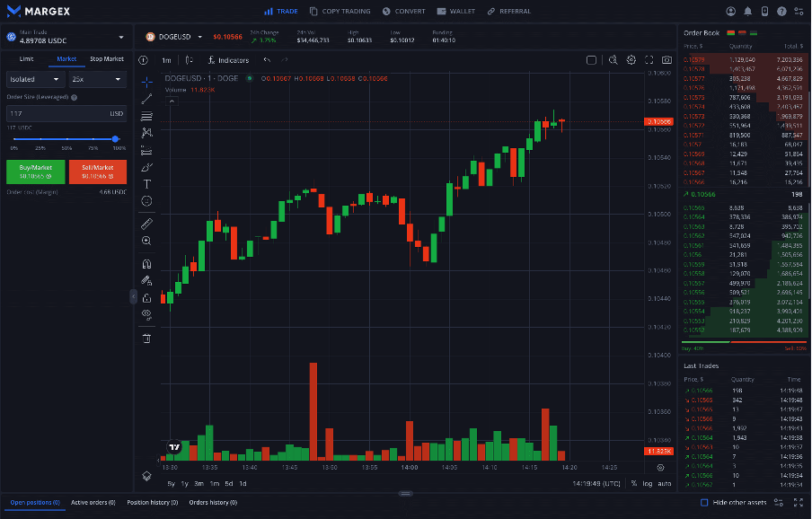Open the measure ruler tool
The height and width of the screenshot is (519, 812).
[x=146, y=223]
